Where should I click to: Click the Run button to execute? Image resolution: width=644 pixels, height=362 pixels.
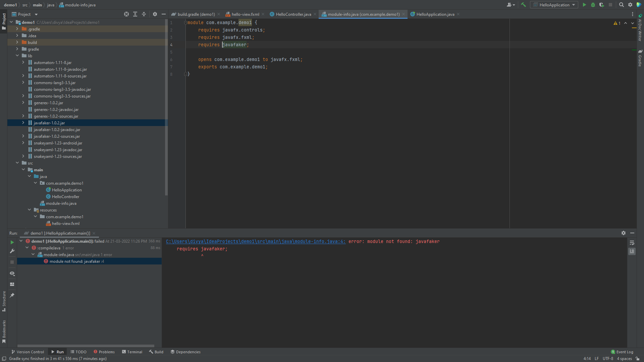point(583,4)
